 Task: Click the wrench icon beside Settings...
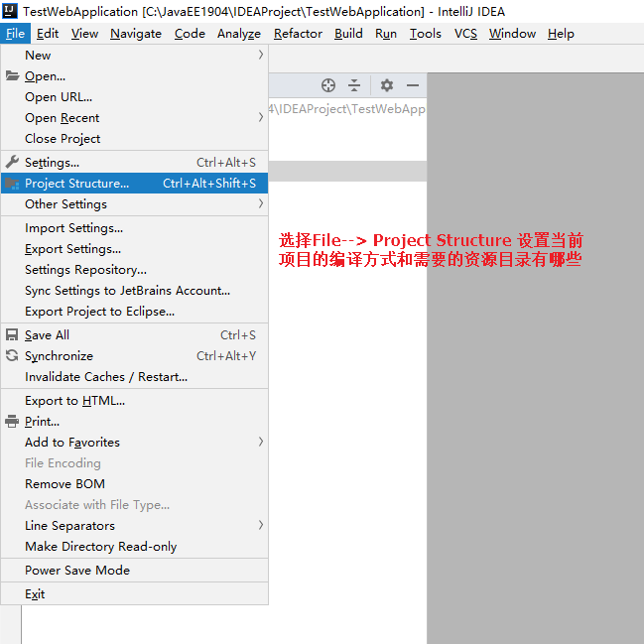point(12,162)
